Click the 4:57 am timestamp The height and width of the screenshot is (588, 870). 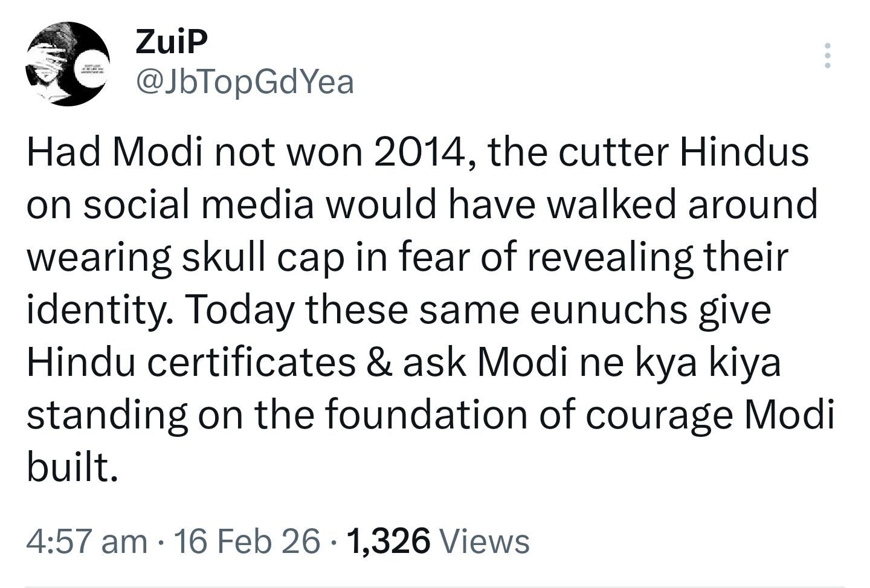click(87, 541)
